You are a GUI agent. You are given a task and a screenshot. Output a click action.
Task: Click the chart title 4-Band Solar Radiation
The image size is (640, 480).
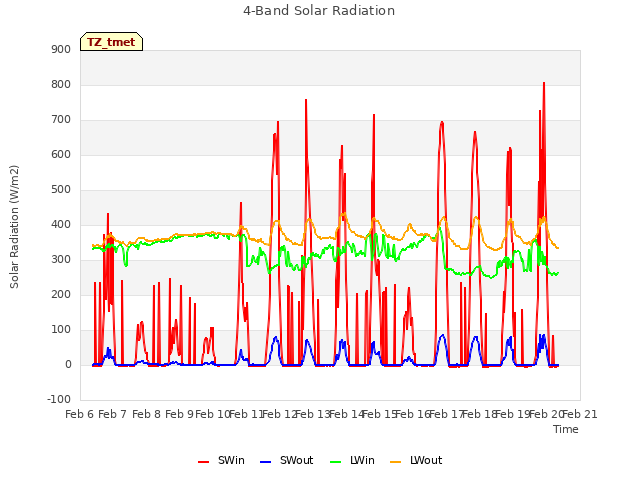tap(319, 11)
